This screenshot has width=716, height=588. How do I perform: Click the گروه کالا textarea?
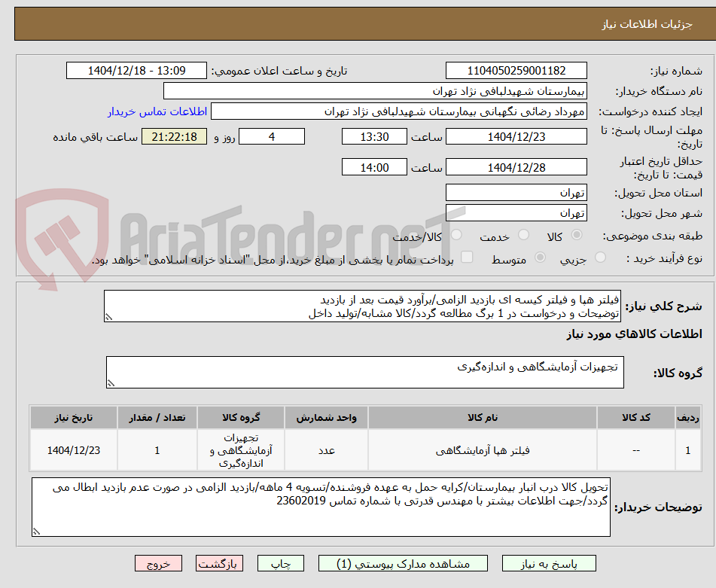point(365,373)
